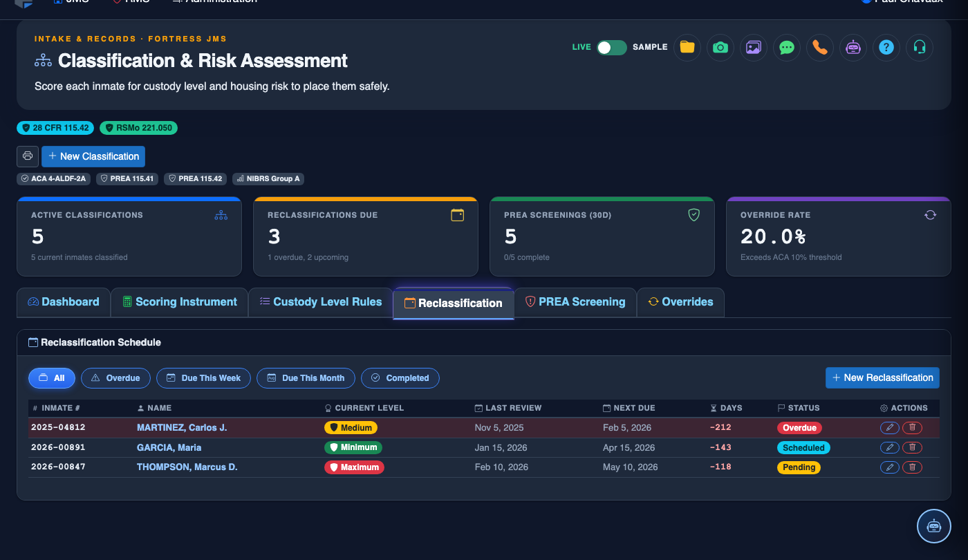Open the floating chatbot button at page corner
The height and width of the screenshot is (560, 968).
pyautogui.click(x=934, y=526)
